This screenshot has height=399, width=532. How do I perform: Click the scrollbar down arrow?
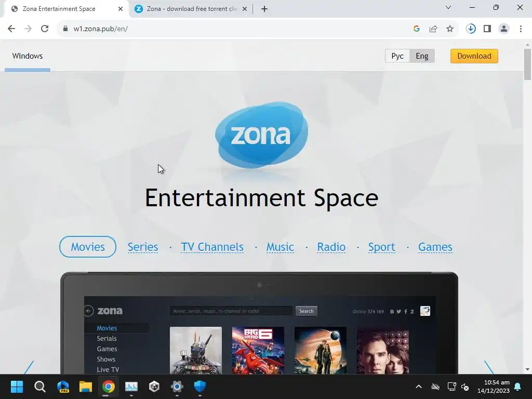coord(527,369)
